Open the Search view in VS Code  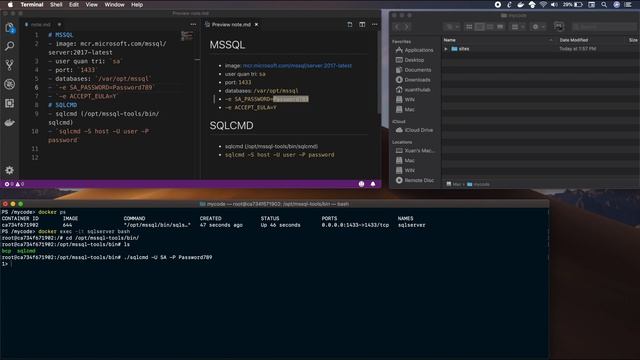(x=9, y=46)
